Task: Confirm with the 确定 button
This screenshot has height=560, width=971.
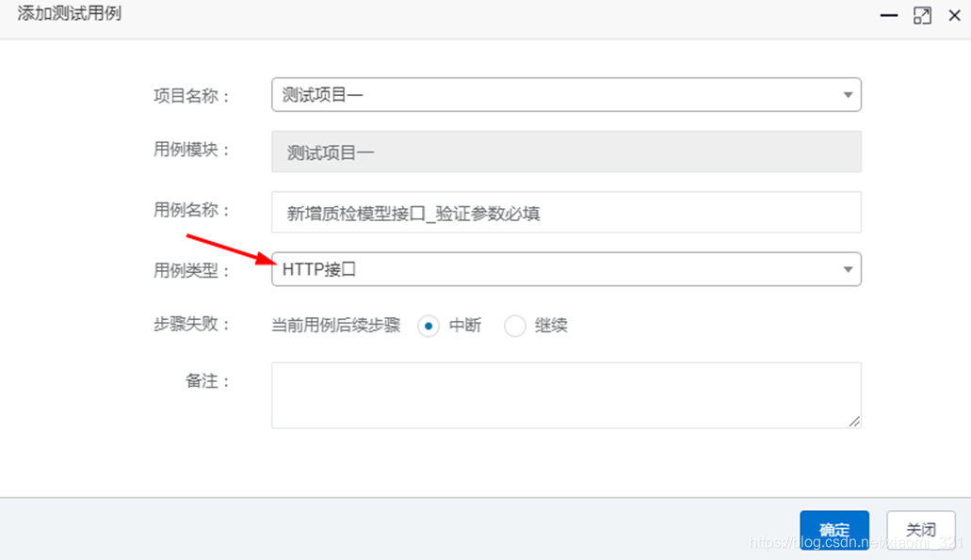Action: click(834, 530)
